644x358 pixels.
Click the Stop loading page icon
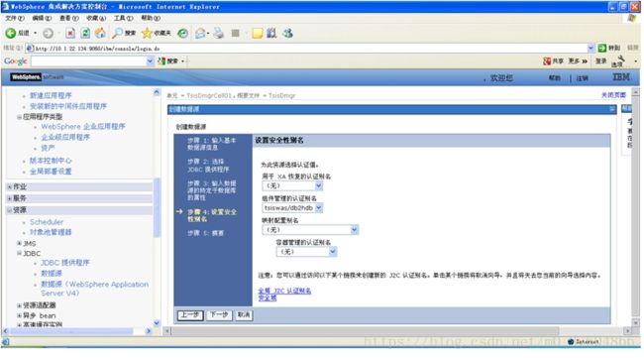(x=70, y=33)
